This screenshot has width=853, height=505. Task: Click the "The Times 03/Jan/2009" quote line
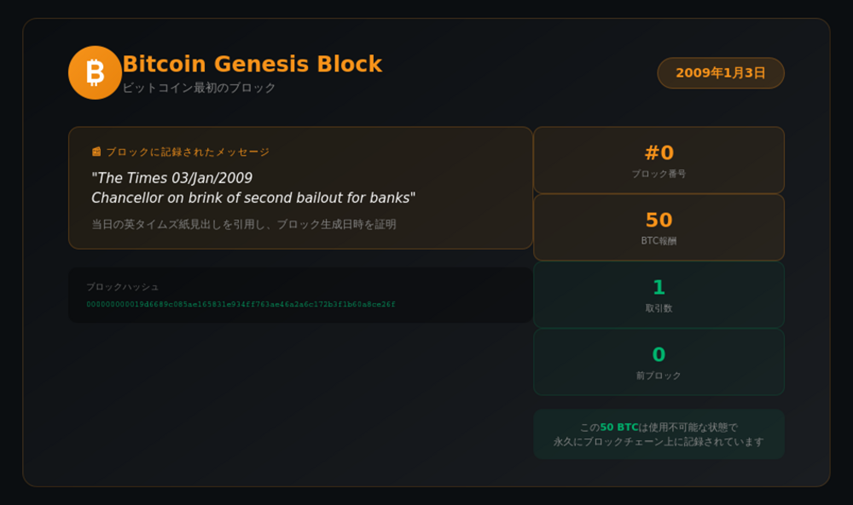pyautogui.click(x=172, y=178)
